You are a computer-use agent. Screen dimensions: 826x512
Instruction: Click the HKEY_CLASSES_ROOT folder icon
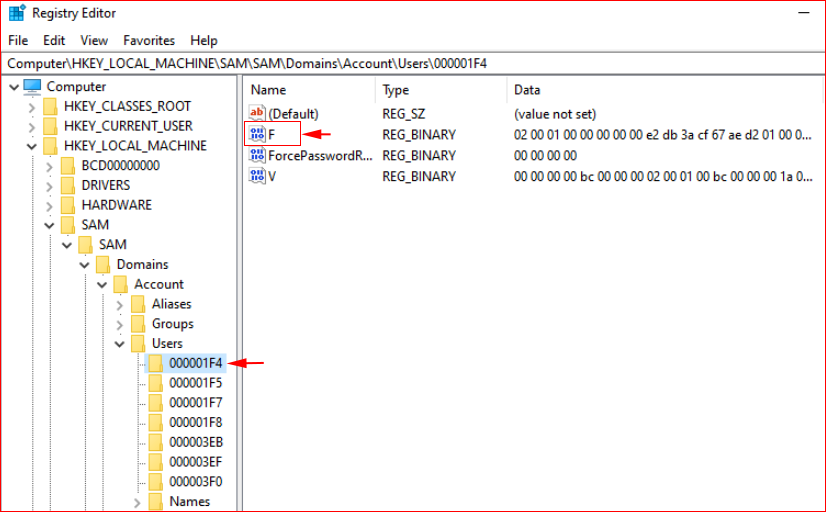[50, 106]
